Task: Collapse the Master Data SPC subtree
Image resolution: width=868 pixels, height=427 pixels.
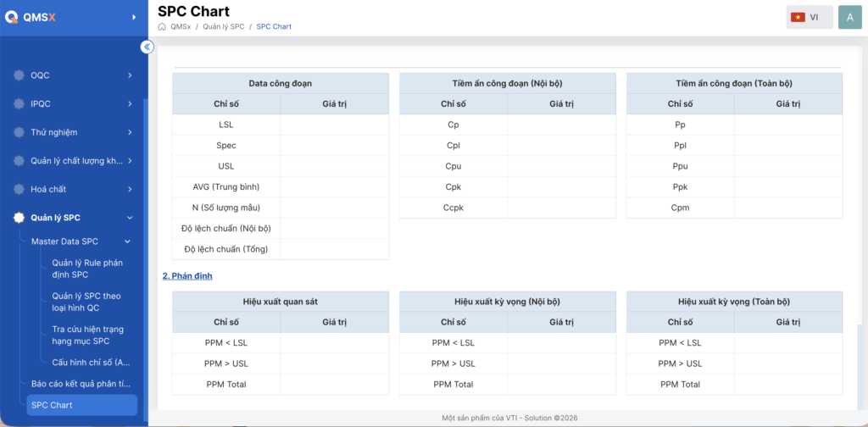Action: pyautogui.click(x=127, y=241)
